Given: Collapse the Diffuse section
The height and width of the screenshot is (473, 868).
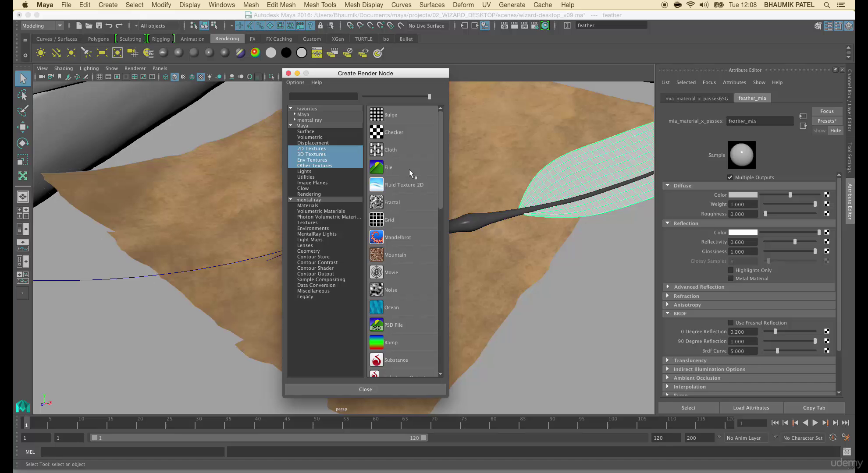Looking at the screenshot, I should 668,185.
